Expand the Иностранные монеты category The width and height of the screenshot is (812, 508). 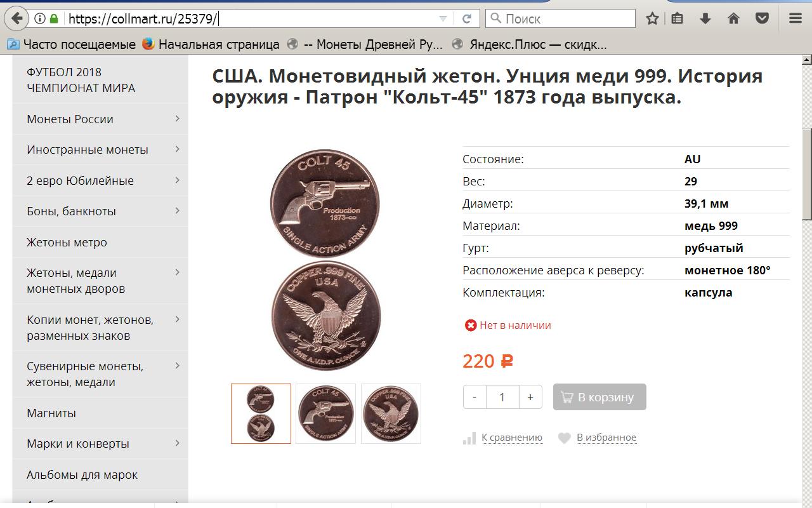coord(178,149)
